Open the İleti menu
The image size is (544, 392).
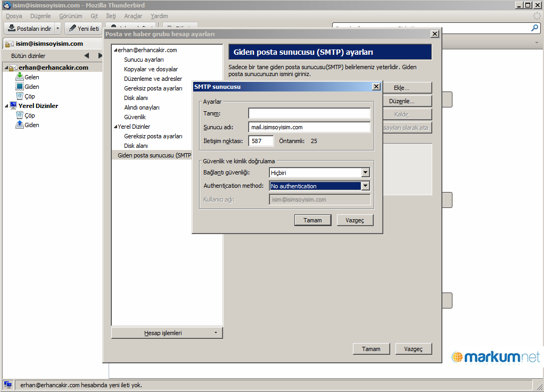coord(111,16)
